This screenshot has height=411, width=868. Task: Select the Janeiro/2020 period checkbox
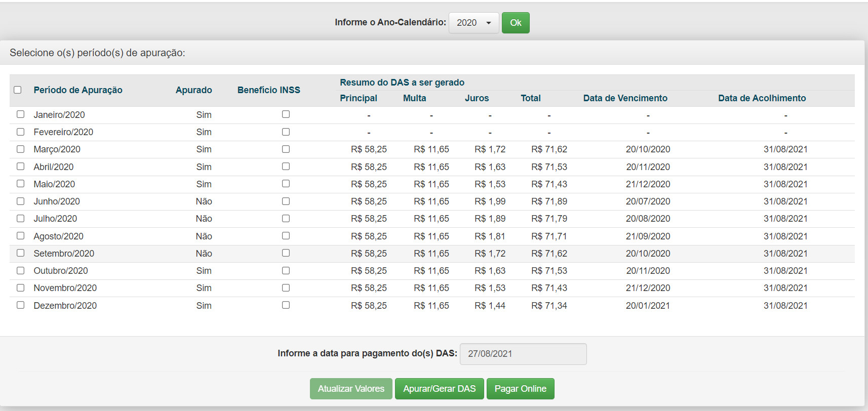21,114
